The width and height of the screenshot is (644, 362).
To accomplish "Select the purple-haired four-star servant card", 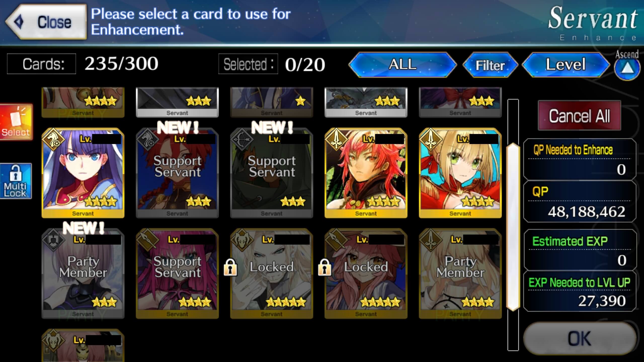I will [x=83, y=173].
